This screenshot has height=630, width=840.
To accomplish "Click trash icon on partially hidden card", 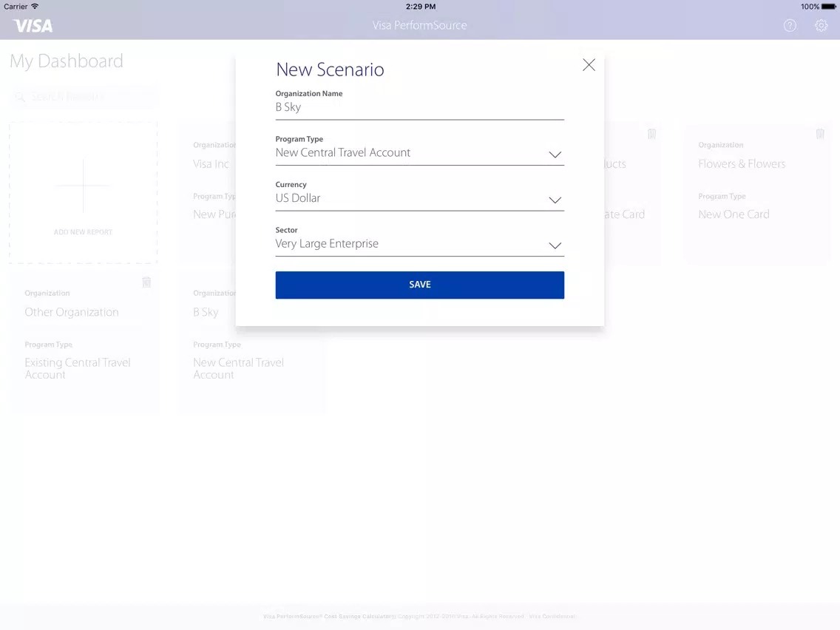I will [x=651, y=133].
